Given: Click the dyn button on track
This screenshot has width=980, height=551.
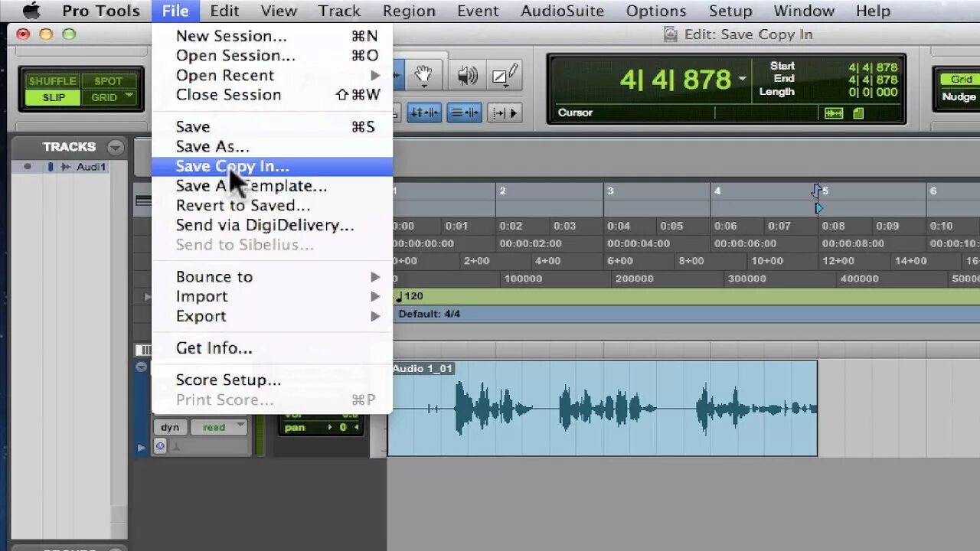Looking at the screenshot, I should pyautogui.click(x=170, y=427).
